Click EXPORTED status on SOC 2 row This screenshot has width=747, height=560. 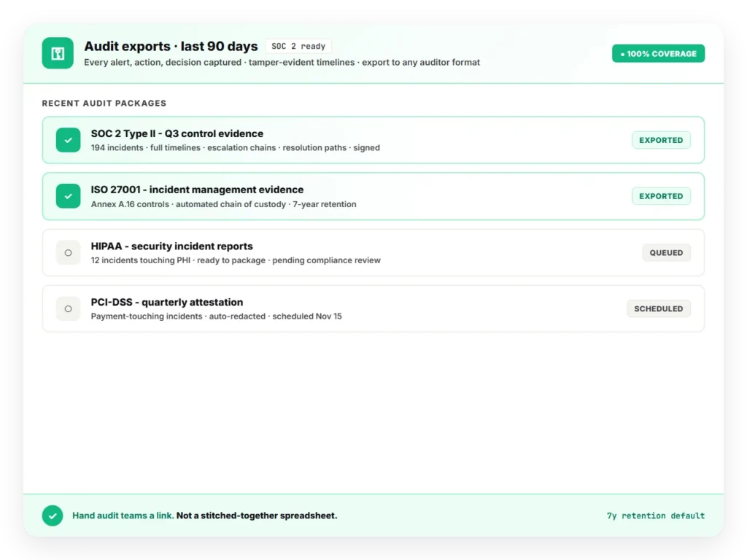[x=661, y=140]
